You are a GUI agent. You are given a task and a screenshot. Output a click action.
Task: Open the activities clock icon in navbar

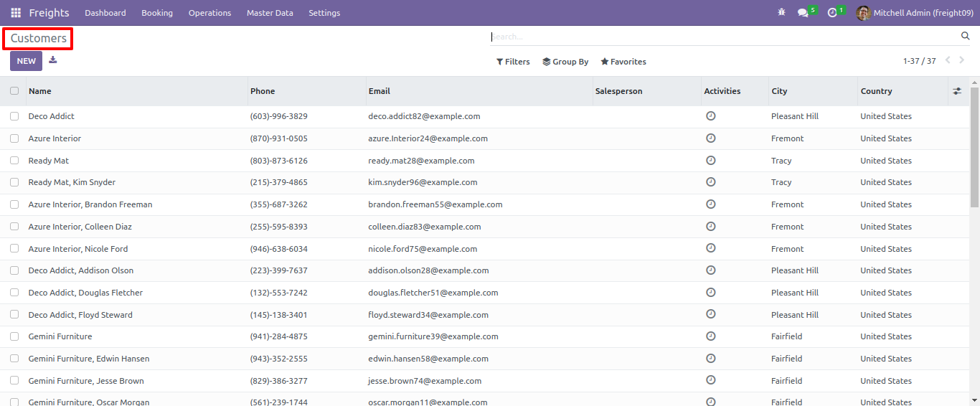click(x=832, y=13)
